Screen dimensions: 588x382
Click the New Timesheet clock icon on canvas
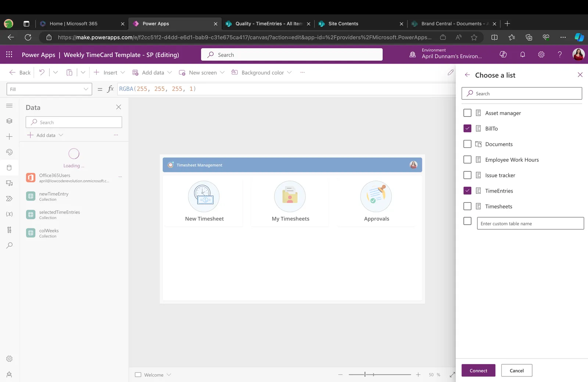[x=204, y=196]
